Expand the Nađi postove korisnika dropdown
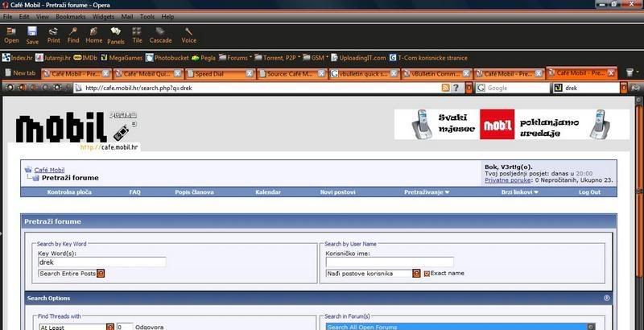644x330 pixels. 374,274
